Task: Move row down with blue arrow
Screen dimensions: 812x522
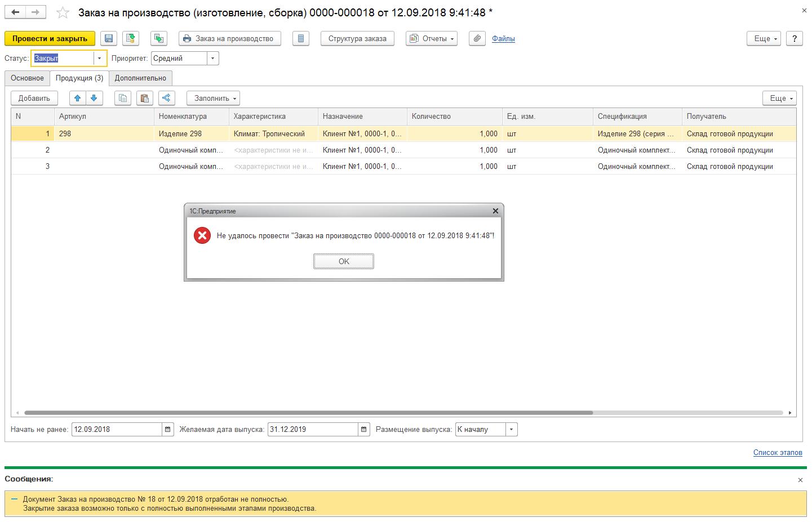Action: 94,98
